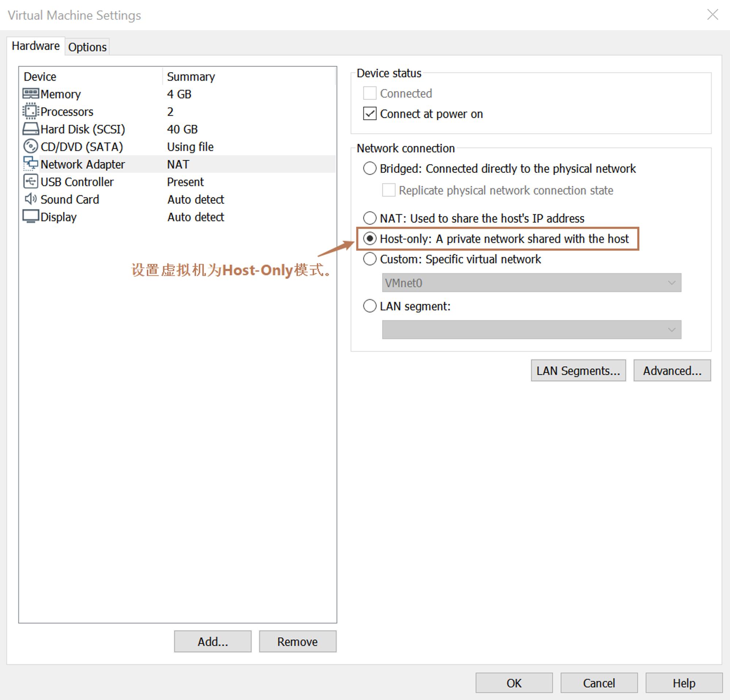Open the VMnet0 dropdown
Viewport: 730px width, 700px height.
[x=531, y=283]
